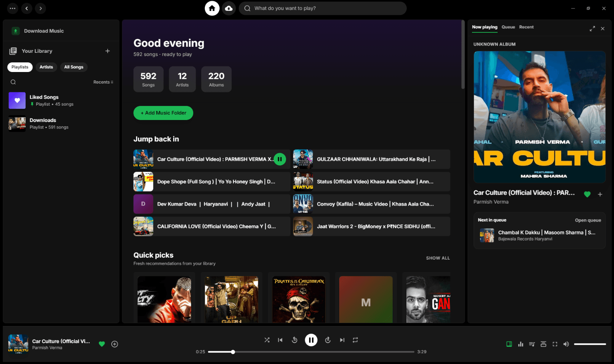This screenshot has height=364, width=614.
Task: Toggle shuffle mode
Action: coord(267,340)
